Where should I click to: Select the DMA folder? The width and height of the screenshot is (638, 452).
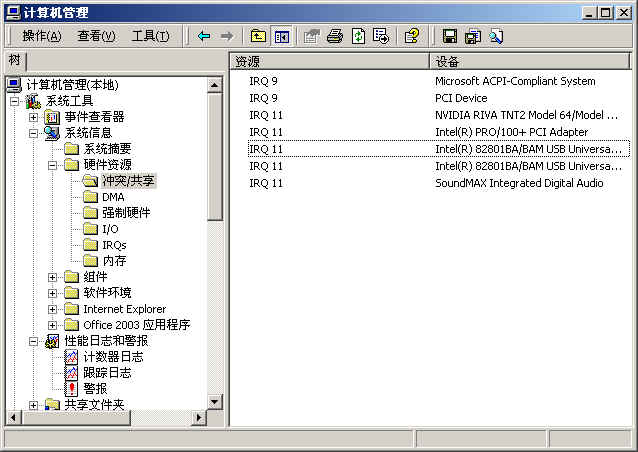113,197
